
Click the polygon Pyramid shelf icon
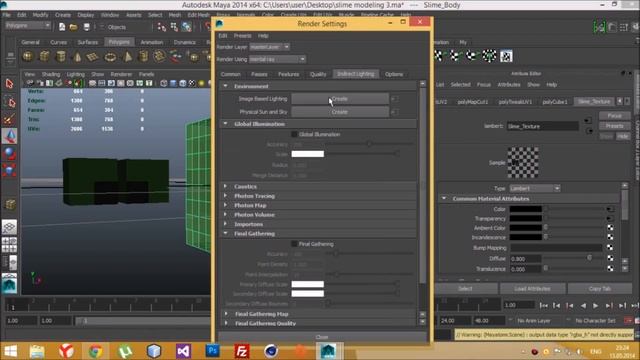tap(127, 56)
